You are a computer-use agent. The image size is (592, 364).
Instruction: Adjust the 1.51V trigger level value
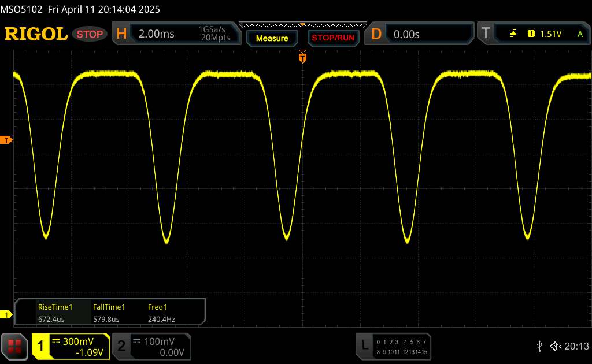[x=550, y=34]
